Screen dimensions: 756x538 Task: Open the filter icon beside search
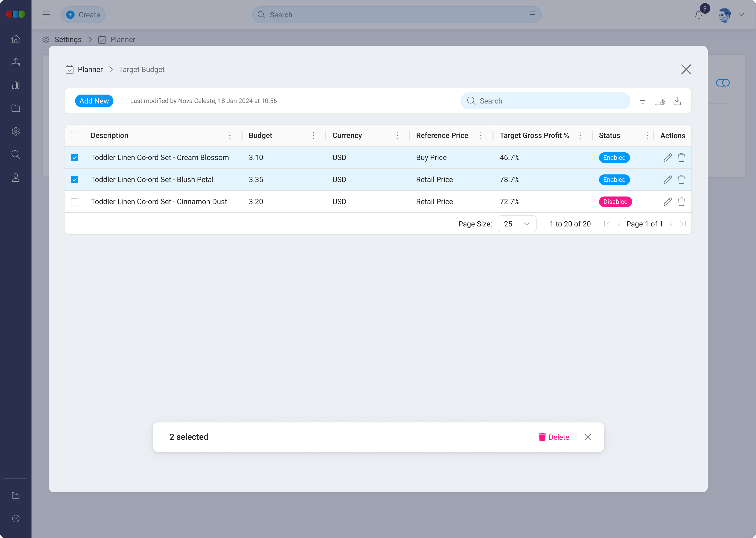coord(642,101)
